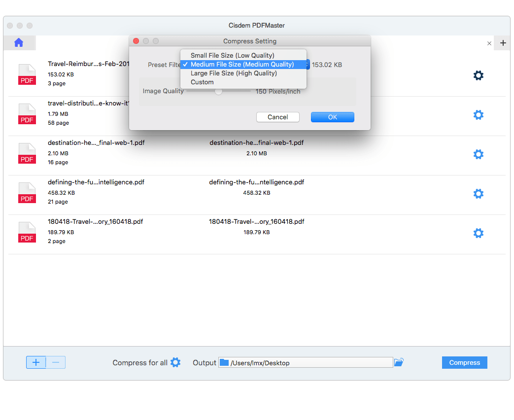Choose Large File Size (High Quality)
Image resolution: width=514 pixels, height=420 pixels.
[x=243, y=73]
